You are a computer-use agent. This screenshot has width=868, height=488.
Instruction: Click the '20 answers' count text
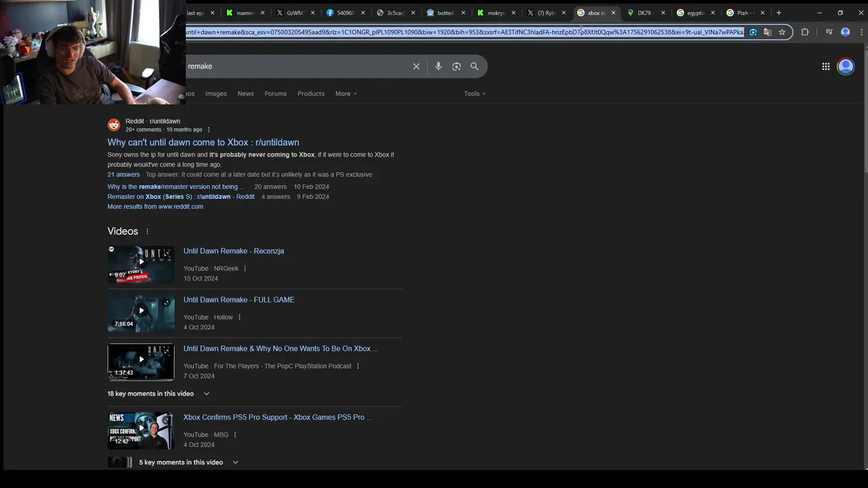point(271,187)
